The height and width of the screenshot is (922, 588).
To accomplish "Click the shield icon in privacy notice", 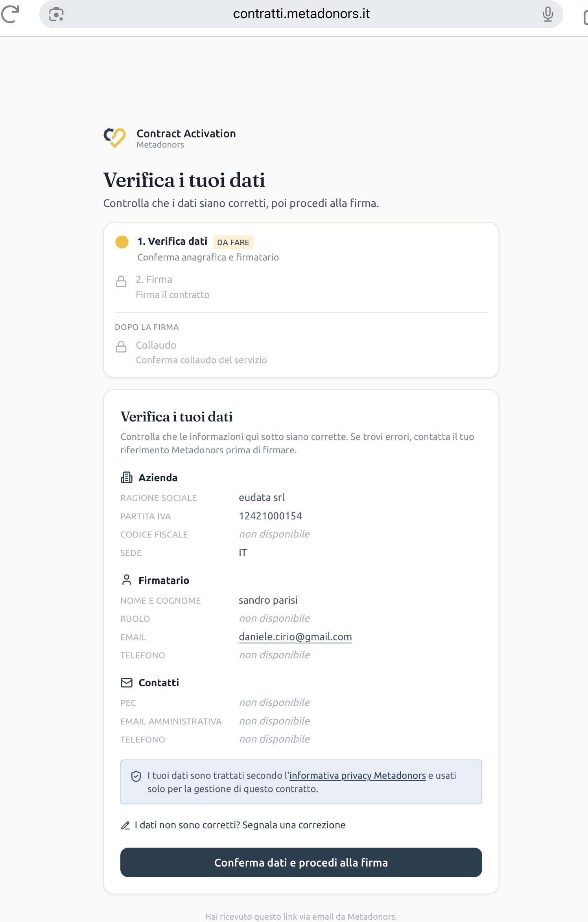I will (136, 776).
